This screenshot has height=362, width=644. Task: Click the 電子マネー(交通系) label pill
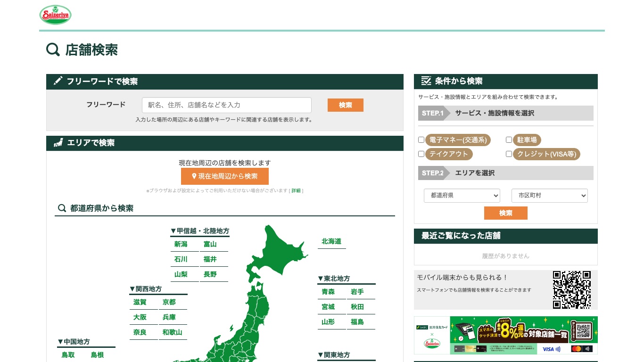458,140
